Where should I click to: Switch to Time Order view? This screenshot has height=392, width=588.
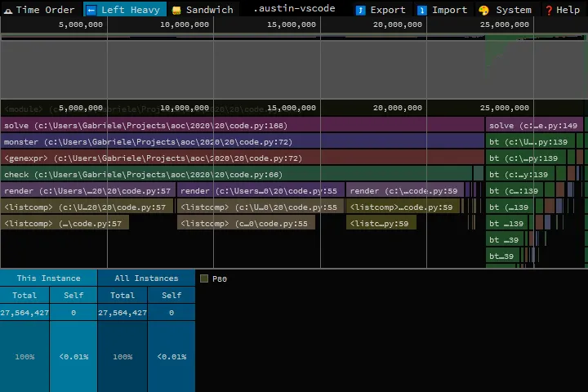coord(39,9)
